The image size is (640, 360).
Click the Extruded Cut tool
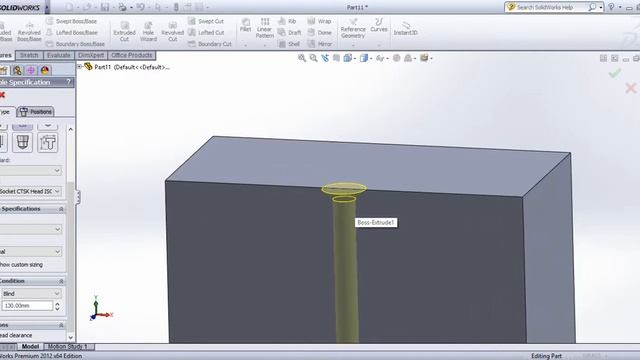coord(124,31)
